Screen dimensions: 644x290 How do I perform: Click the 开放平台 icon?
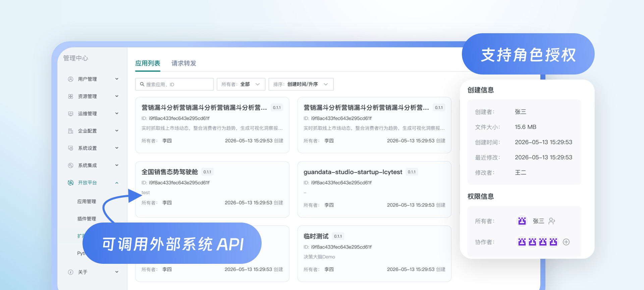coord(70,183)
